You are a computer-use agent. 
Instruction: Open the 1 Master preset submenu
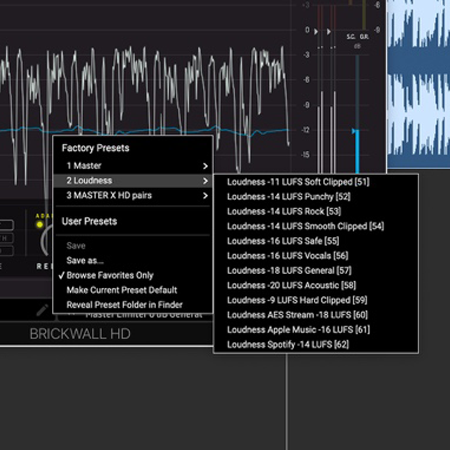(133, 166)
